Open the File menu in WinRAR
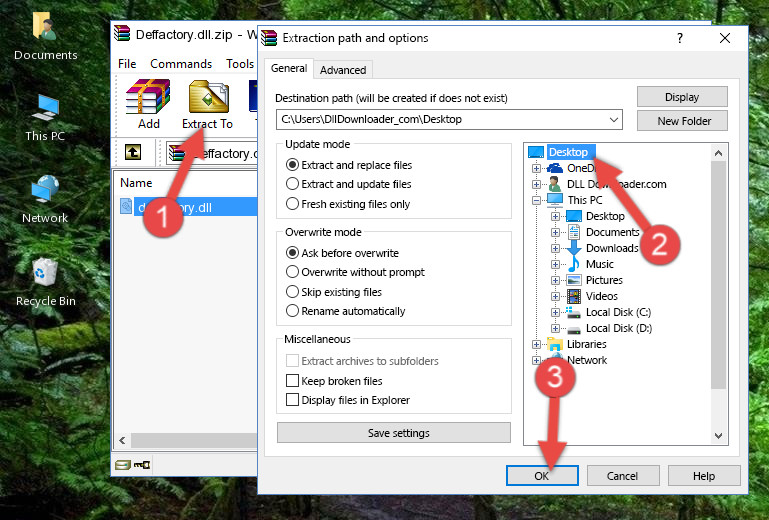This screenshot has width=769, height=520. pyautogui.click(x=127, y=64)
